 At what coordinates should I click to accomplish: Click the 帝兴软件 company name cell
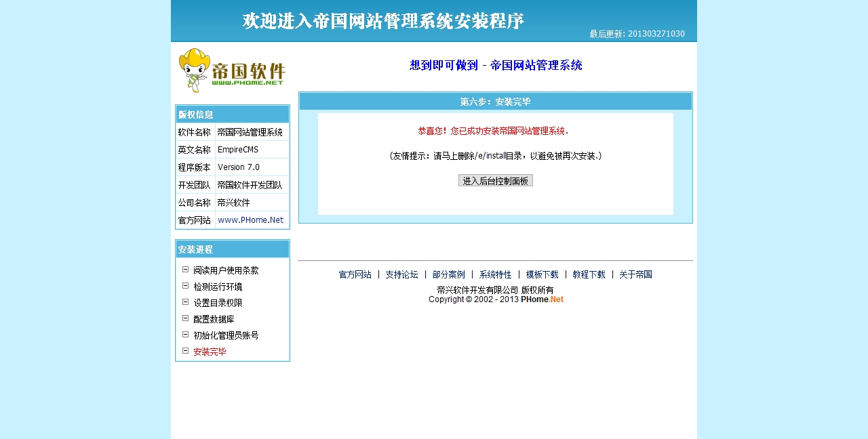(252, 203)
